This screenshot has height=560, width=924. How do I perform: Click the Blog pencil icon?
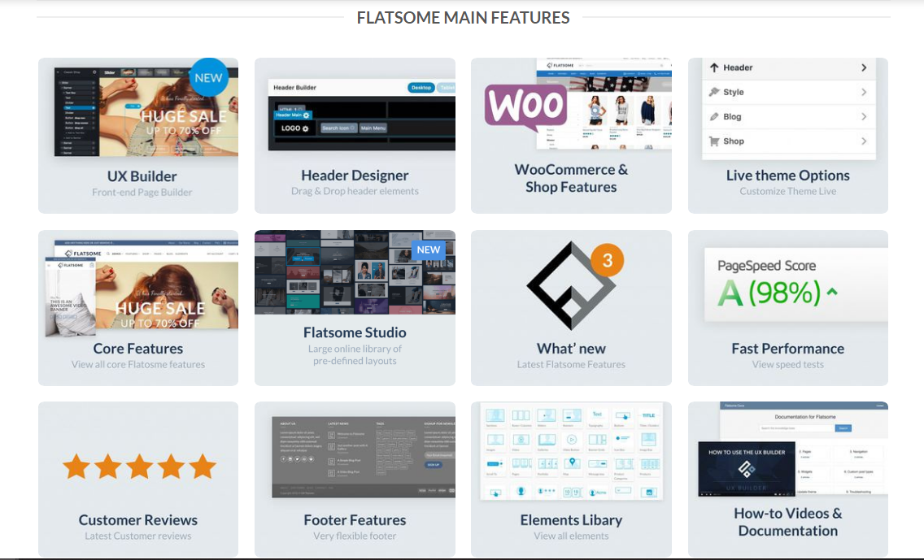point(714,116)
